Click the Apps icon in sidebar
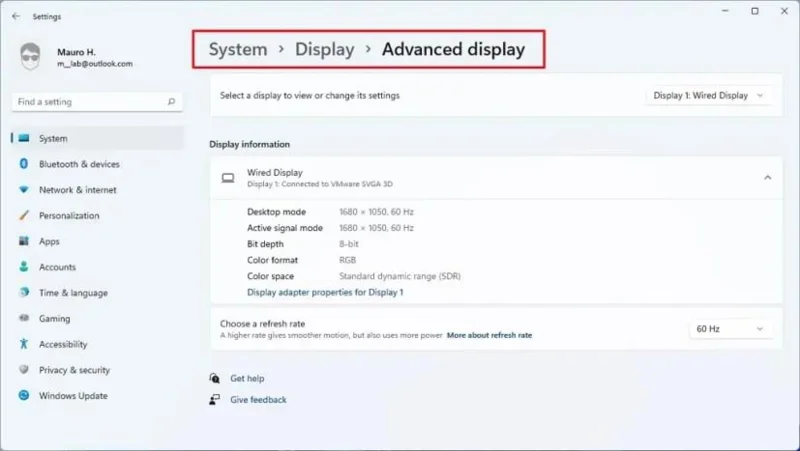Viewport: 800px width, 451px height. click(x=24, y=241)
